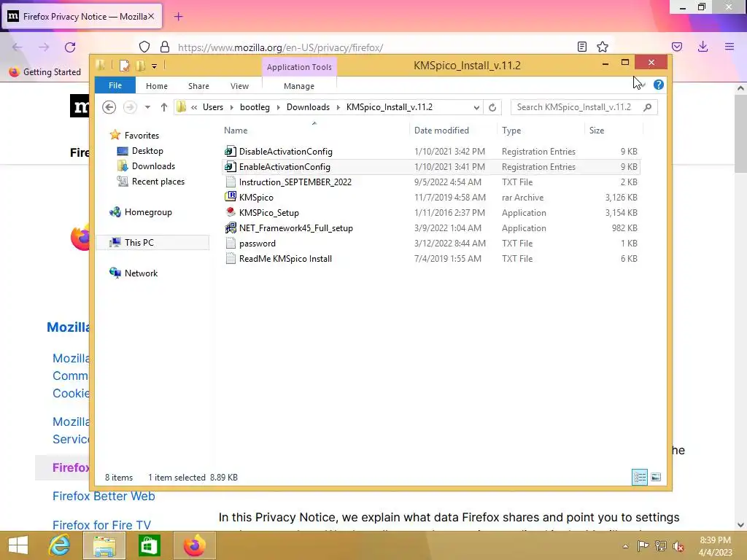Image resolution: width=747 pixels, height=560 pixels.
Task: Select the NET_Framework45_Full_setup installer icon
Action: coord(231,227)
